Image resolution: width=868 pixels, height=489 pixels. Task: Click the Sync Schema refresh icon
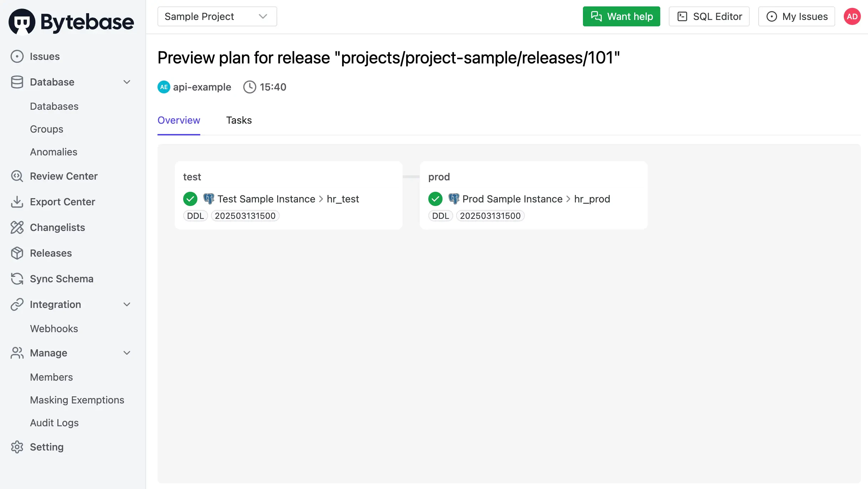[17, 279]
